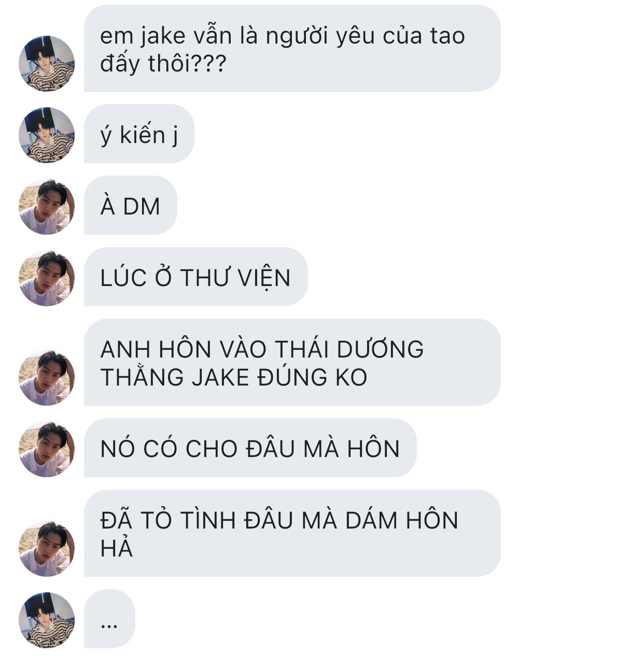Viewport: 644px width, 656px height.
Task: Click avatar next to the '...' message
Action: pyautogui.click(x=47, y=620)
